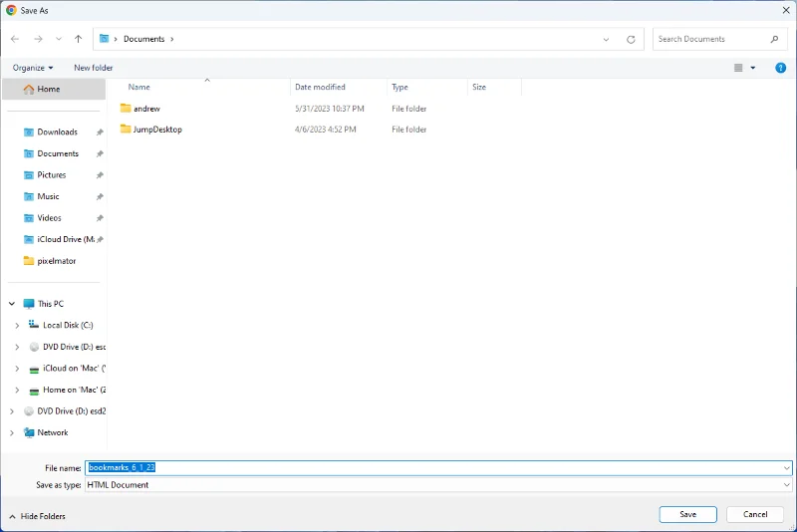
Task: Click the Refresh icon in address bar
Action: (x=631, y=39)
